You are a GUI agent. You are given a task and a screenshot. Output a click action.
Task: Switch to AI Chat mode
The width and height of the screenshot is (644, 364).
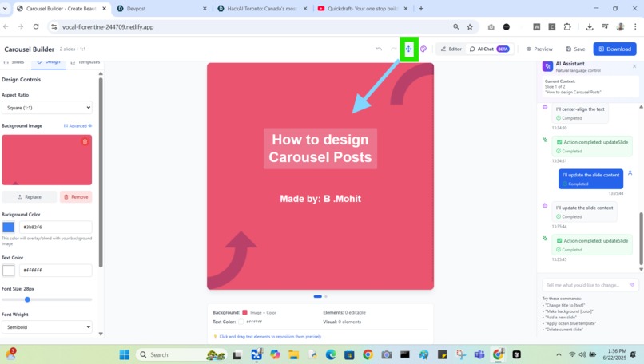coord(490,49)
